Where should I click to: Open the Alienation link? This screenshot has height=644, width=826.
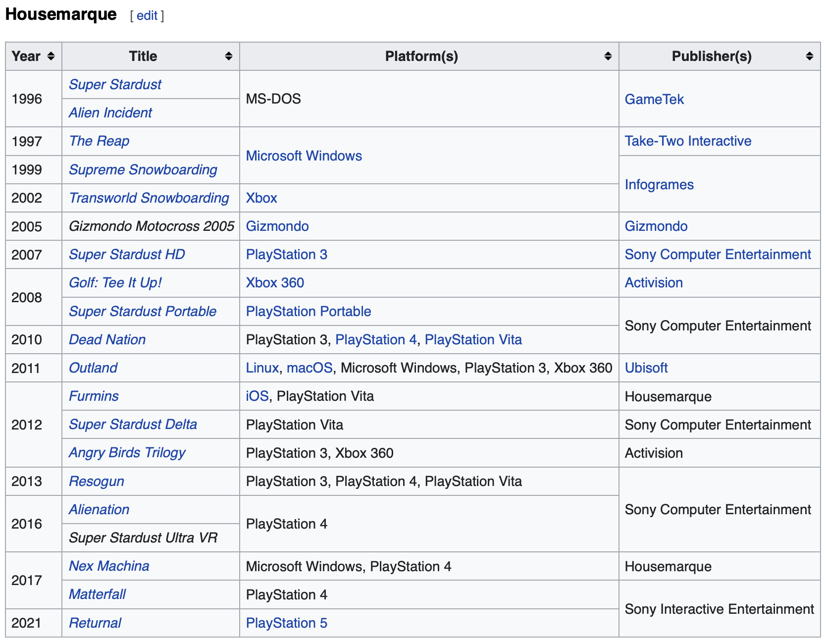(x=99, y=509)
